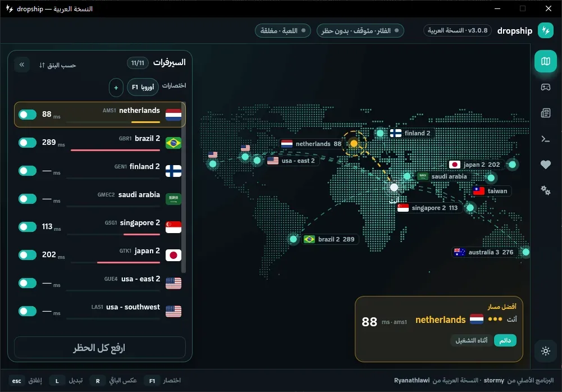Click the ارفع كل الحظر button
The image size is (562, 392).
[x=99, y=348]
